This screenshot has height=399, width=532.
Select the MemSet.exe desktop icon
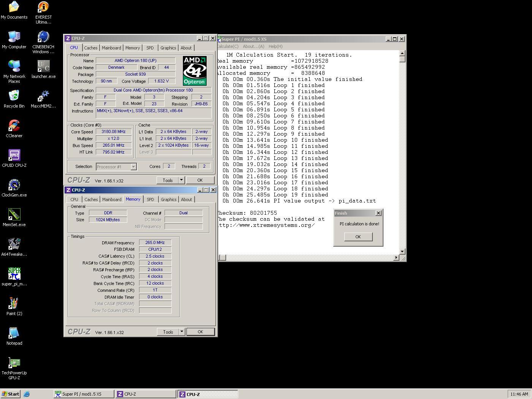pos(14,218)
